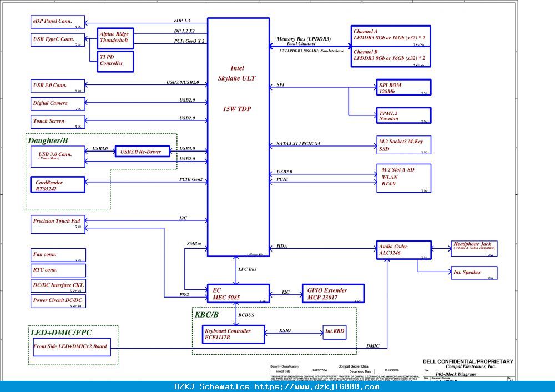The image size is (555, 392).
Task: Click the EC MEC 5085 block
Action: pyautogui.click(x=238, y=294)
